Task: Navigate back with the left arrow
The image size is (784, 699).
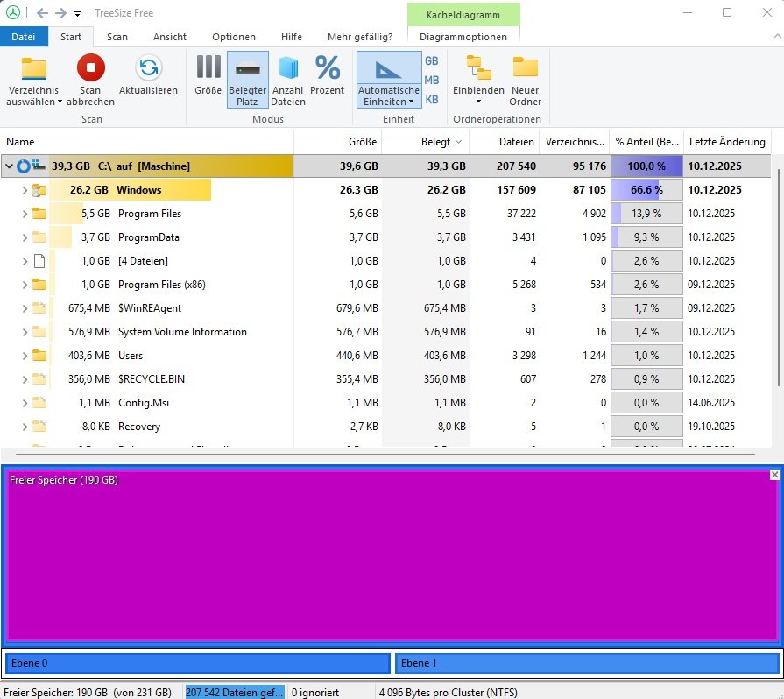Action: tap(43, 13)
